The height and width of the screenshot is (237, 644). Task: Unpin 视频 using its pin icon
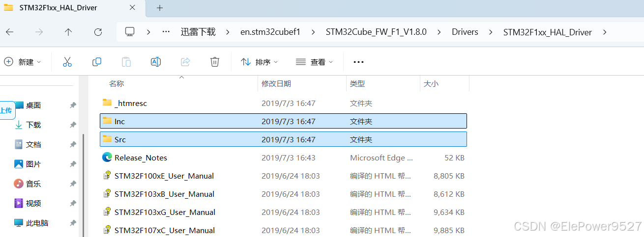pos(73,203)
